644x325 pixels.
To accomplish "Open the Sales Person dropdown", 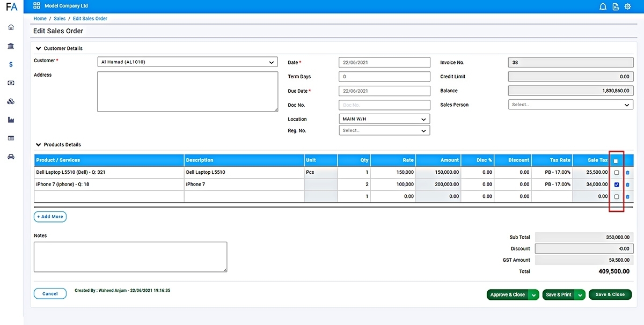I will pos(570,105).
